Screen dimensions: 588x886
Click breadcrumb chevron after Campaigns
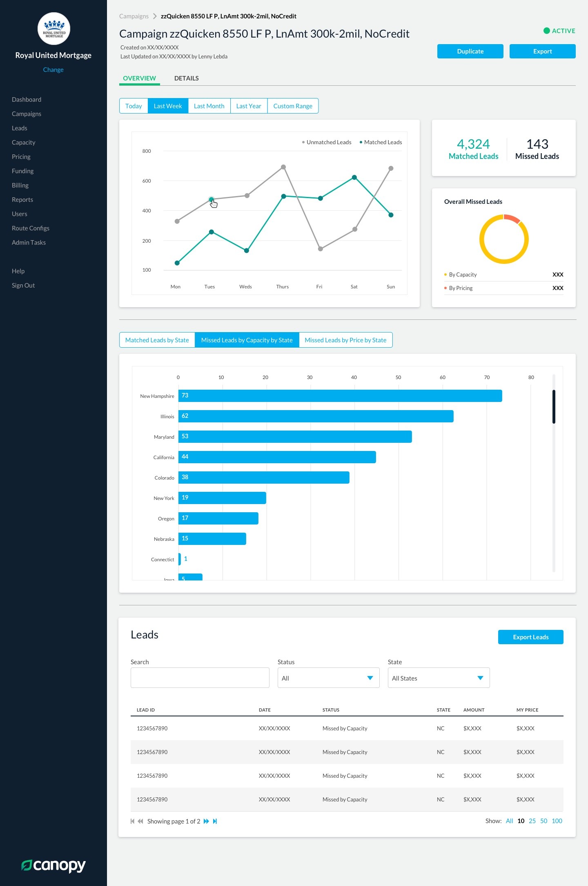pos(155,16)
